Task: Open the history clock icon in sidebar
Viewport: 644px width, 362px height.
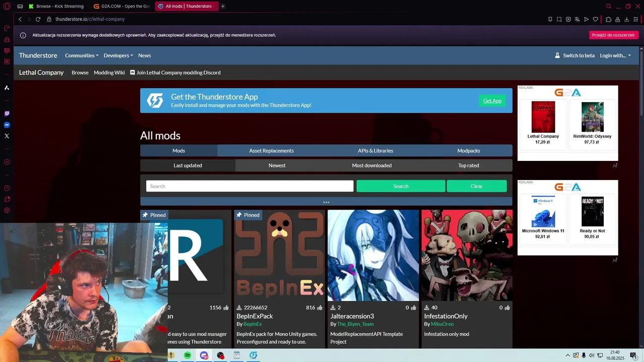Action: click(x=7, y=188)
